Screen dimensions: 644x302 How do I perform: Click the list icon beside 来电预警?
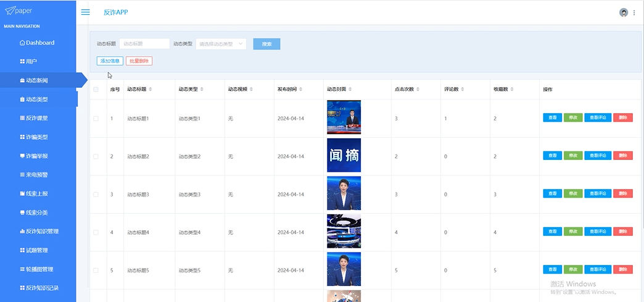coord(22,175)
